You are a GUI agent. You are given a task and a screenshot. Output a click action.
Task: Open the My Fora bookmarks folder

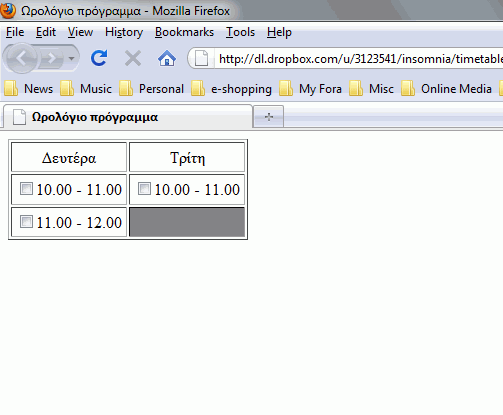click(311, 89)
